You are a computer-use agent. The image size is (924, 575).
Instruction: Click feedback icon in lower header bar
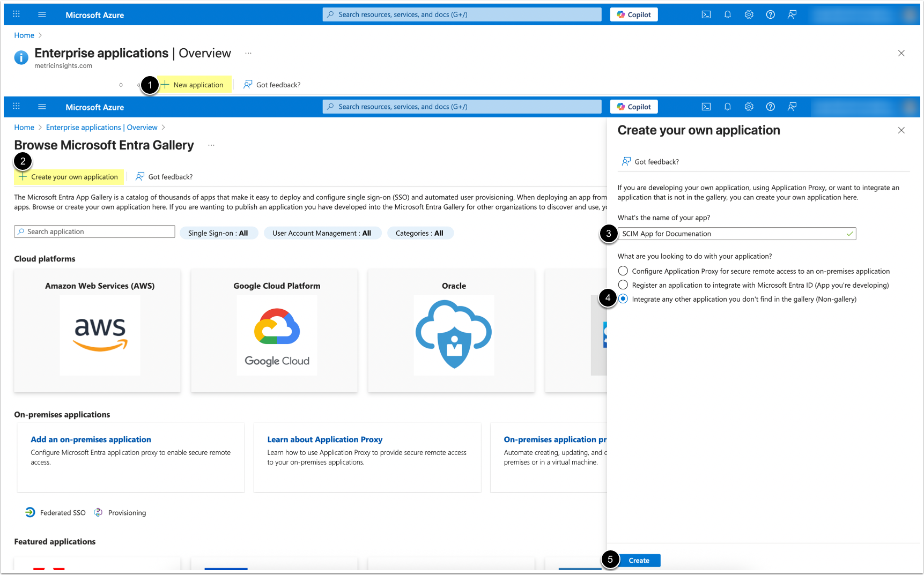point(792,107)
